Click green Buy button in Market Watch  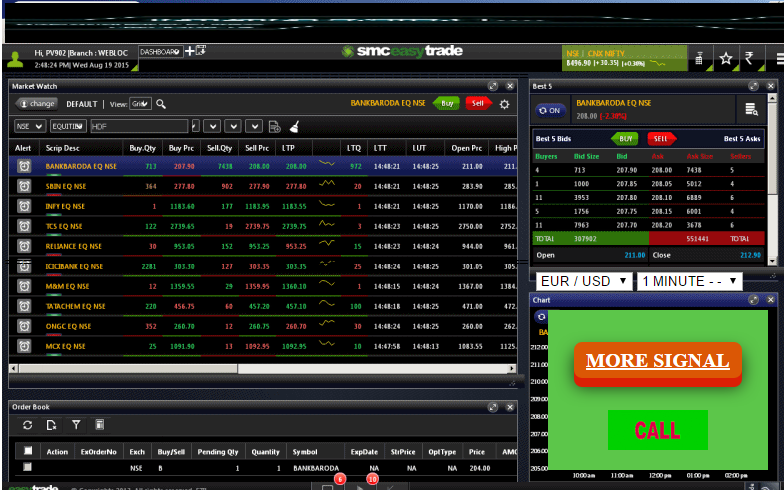[x=446, y=104]
